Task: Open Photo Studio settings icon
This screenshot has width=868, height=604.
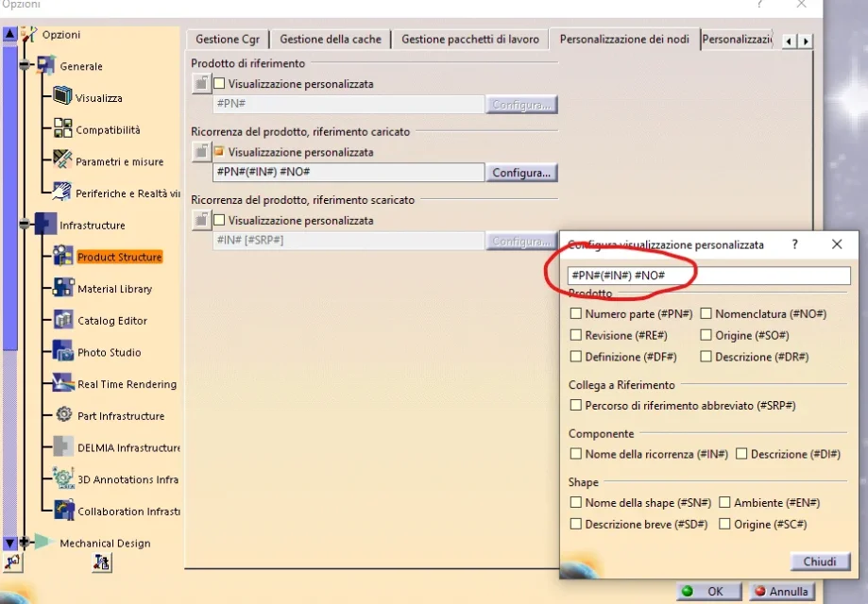Action: tap(63, 352)
